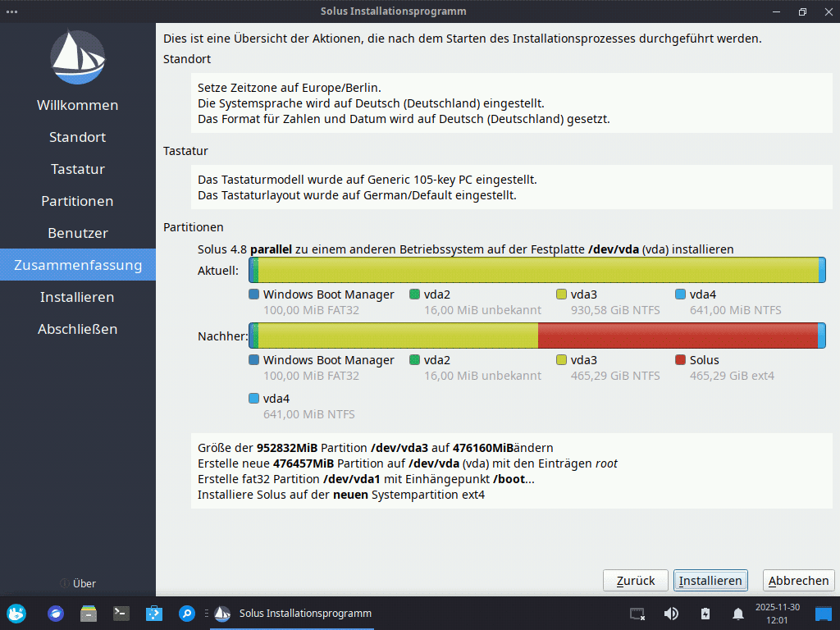
Task: Click the Abbrechen button
Action: tap(798, 581)
